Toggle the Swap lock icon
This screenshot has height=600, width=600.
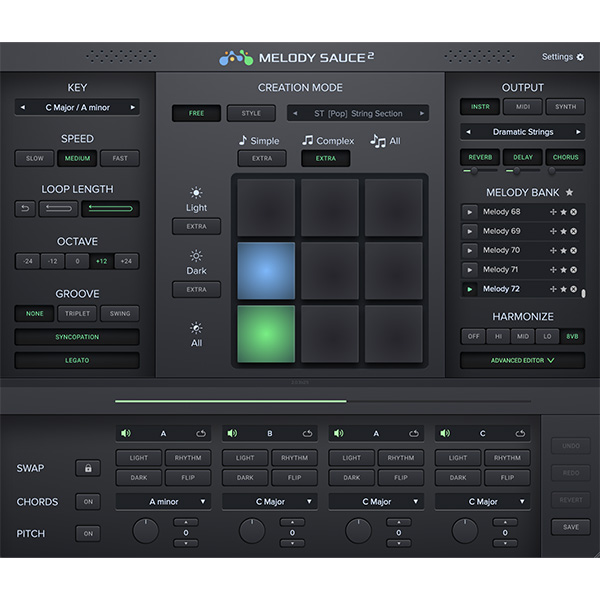pyautogui.click(x=88, y=468)
